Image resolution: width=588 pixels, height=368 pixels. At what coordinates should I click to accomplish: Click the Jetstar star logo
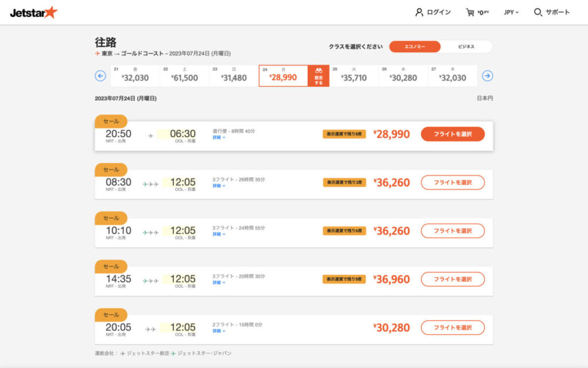[x=52, y=11]
